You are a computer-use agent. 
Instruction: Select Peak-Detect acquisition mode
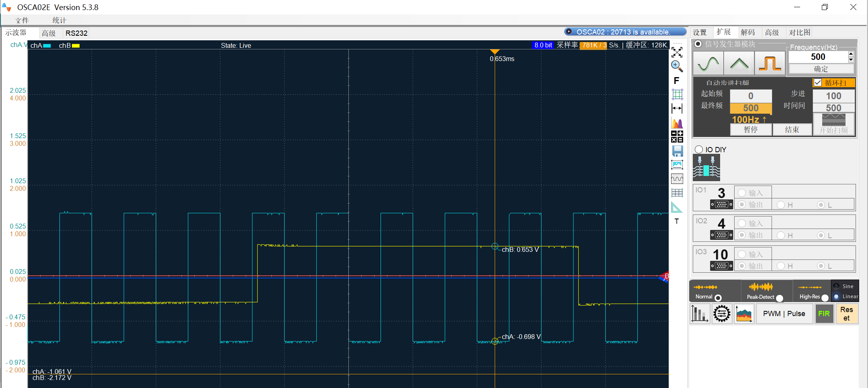click(780, 298)
